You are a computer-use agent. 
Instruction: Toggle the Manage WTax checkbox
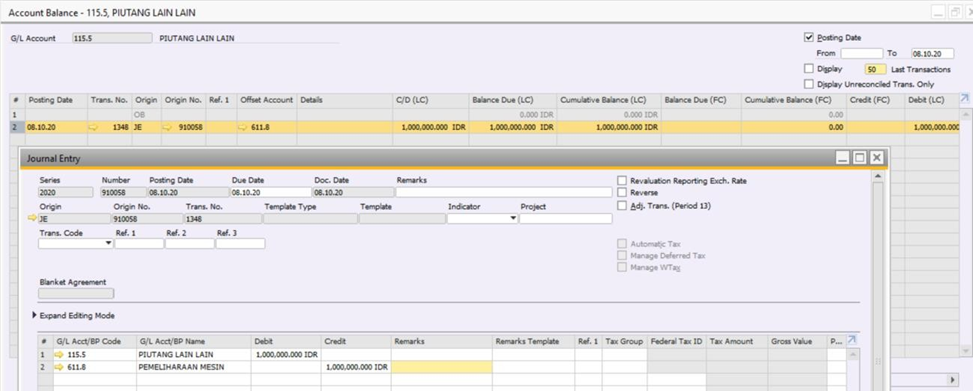(622, 267)
